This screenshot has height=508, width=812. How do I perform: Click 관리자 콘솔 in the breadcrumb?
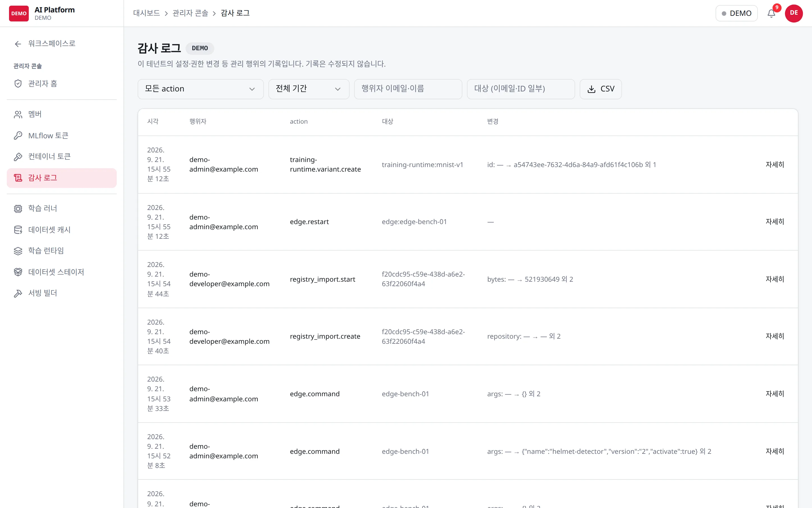click(190, 13)
